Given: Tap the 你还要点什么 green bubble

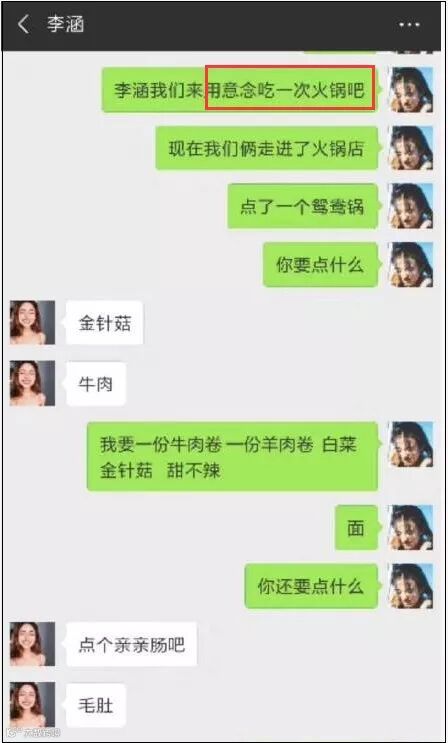Looking at the screenshot, I should (312, 586).
